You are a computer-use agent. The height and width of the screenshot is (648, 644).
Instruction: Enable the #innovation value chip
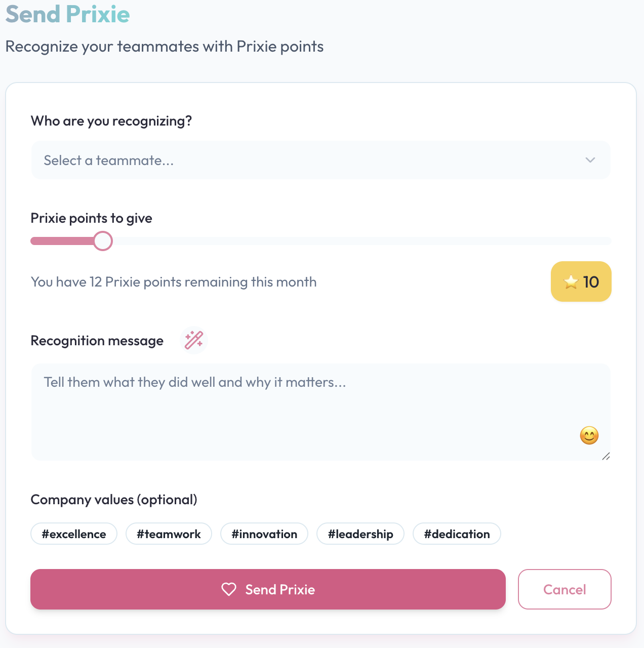[264, 534]
